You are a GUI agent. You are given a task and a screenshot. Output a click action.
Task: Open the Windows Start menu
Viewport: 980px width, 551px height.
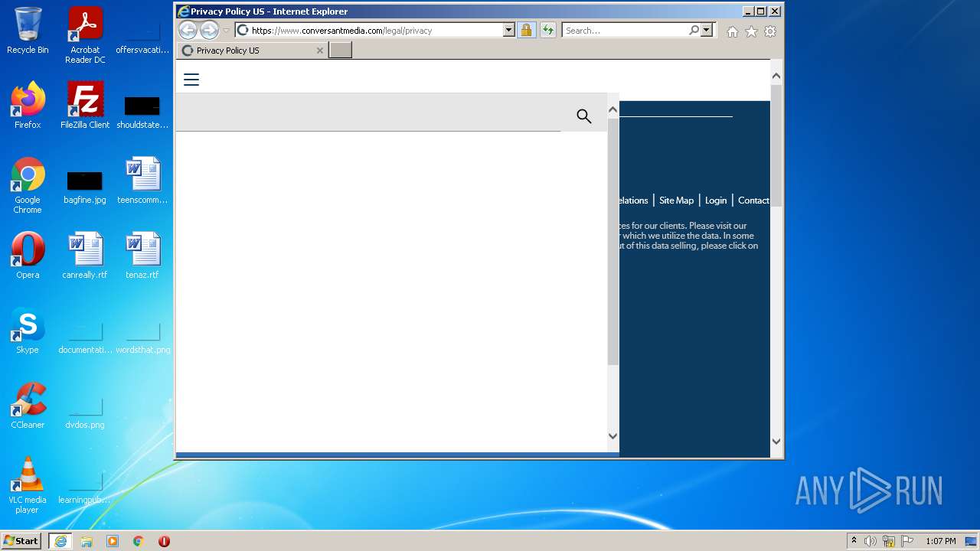click(21, 540)
